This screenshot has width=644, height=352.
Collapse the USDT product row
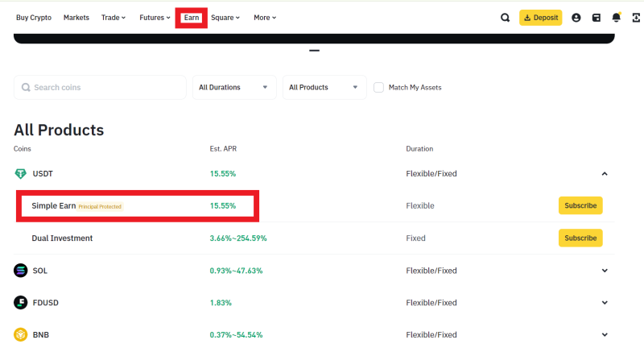(x=605, y=174)
